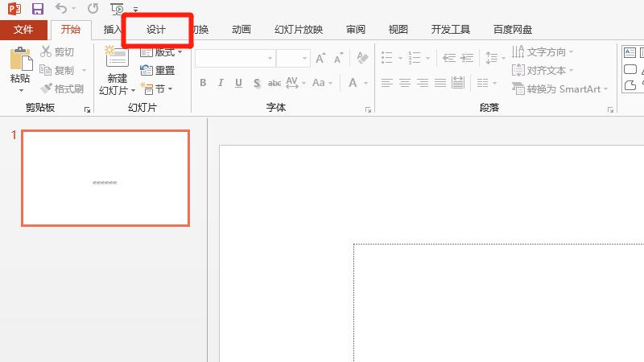
Task: Open the Animations (动画) tab
Action: pyautogui.click(x=241, y=30)
